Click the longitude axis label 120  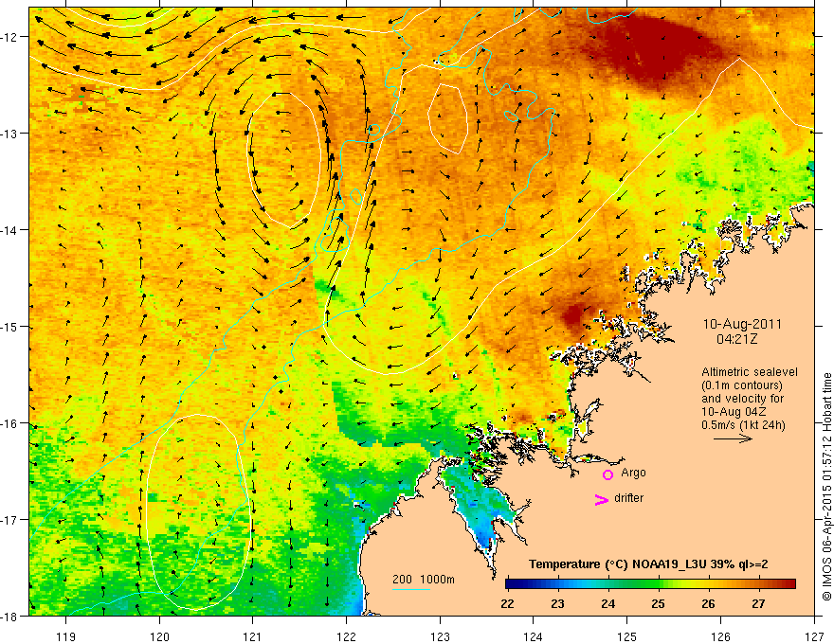159,636
